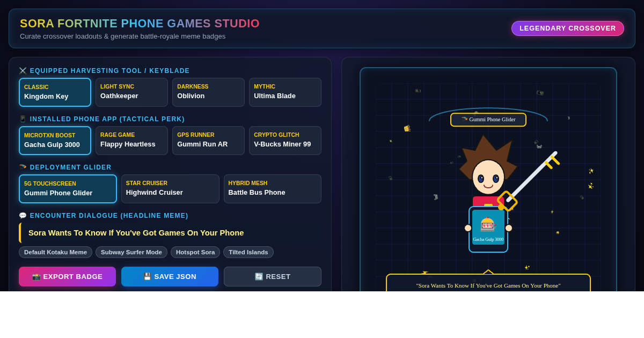Viewport: 644px width, 338px height.
Task: Apply the Default Kotaku Meme preset
Action: 55,252
